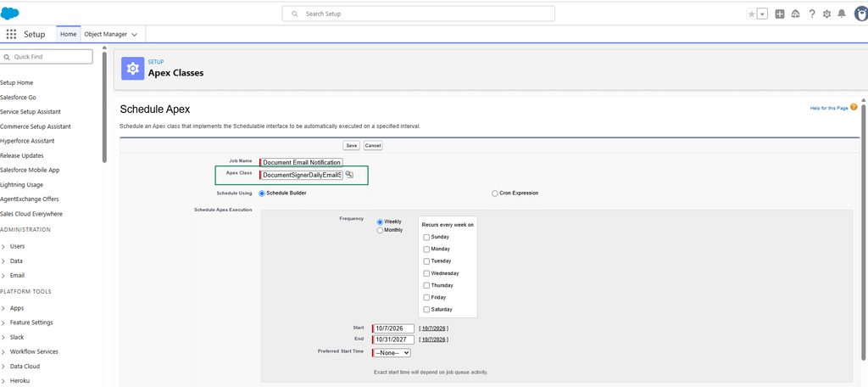Click the Search Setup box
This screenshot has height=387, width=868.
(x=419, y=14)
